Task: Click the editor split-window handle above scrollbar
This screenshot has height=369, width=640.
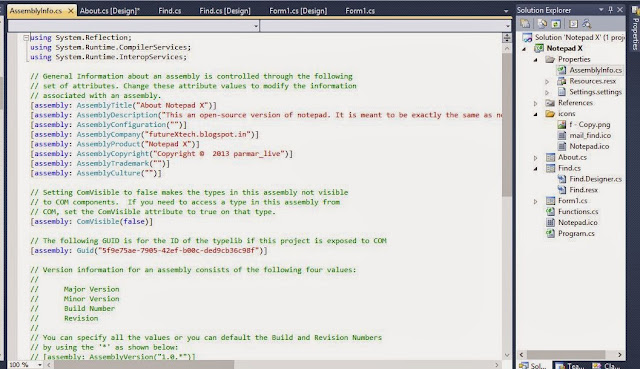Action: point(507,38)
